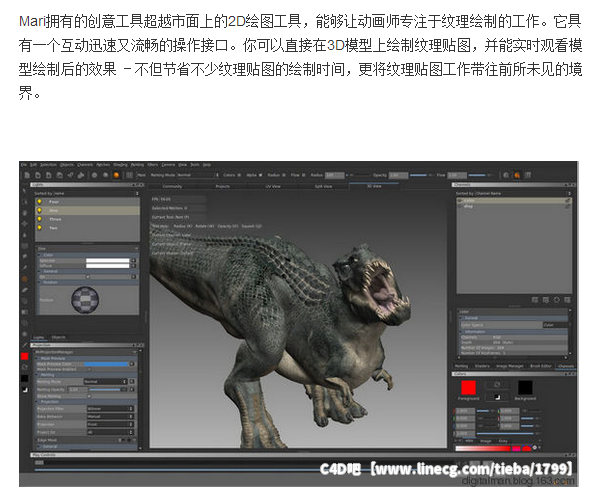
Task: Click the toolbar Radius value field
Action: coord(334,175)
